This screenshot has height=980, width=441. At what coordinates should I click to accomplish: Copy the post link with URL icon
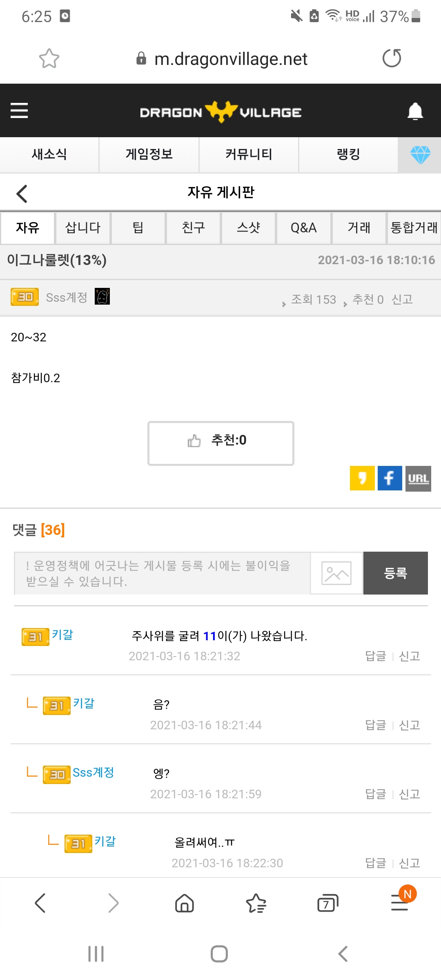[x=418, y=479]
